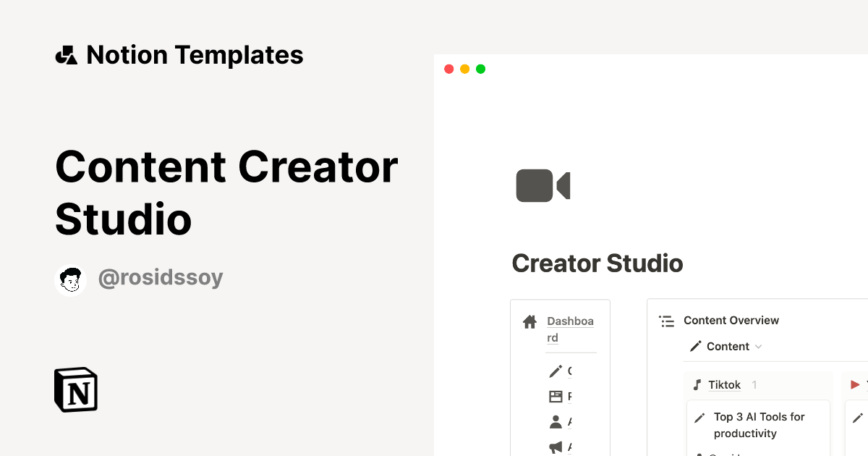Click the music note icon beside Tiktok

coord(696,384)
